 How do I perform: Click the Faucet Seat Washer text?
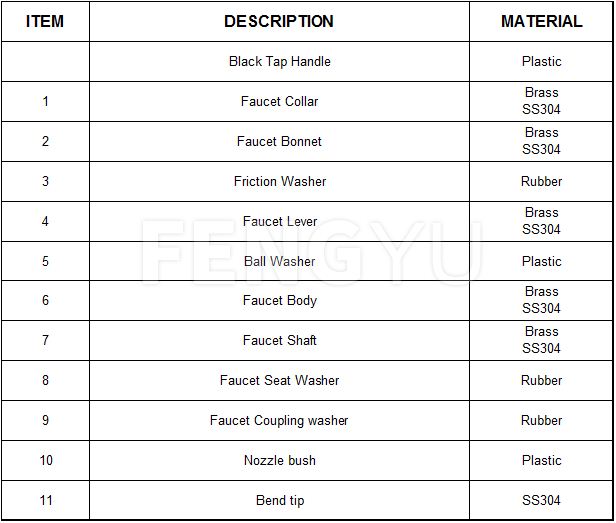279,380
